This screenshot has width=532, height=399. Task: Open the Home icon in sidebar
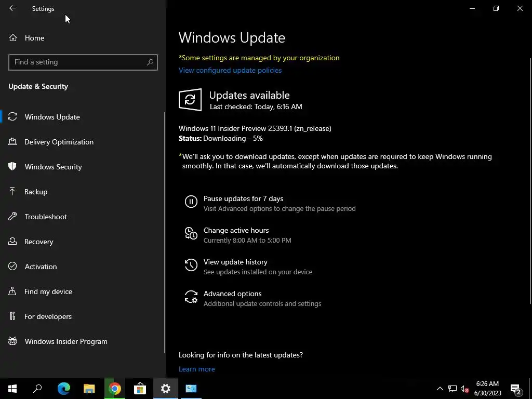(13, 38)
